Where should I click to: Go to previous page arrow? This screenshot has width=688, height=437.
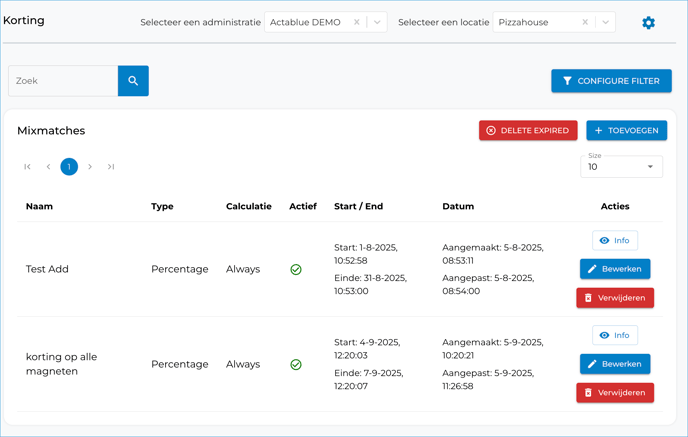coord(48,167)
